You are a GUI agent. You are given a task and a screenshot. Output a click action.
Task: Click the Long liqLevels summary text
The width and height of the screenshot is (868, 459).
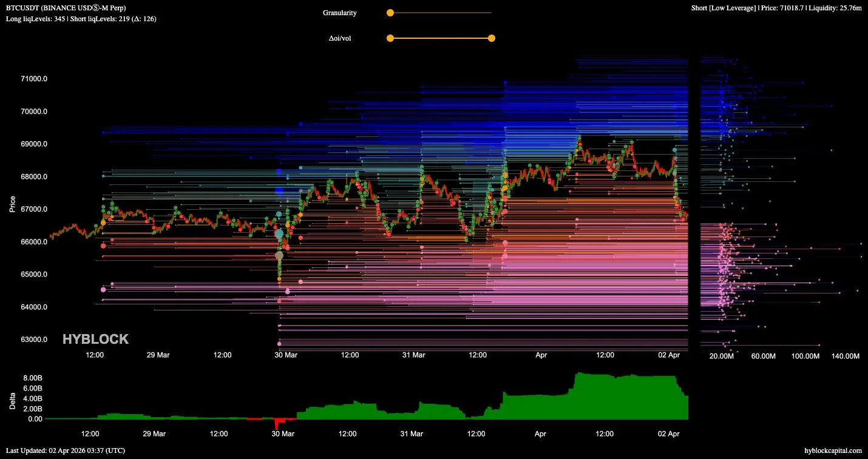pos(81,19)
